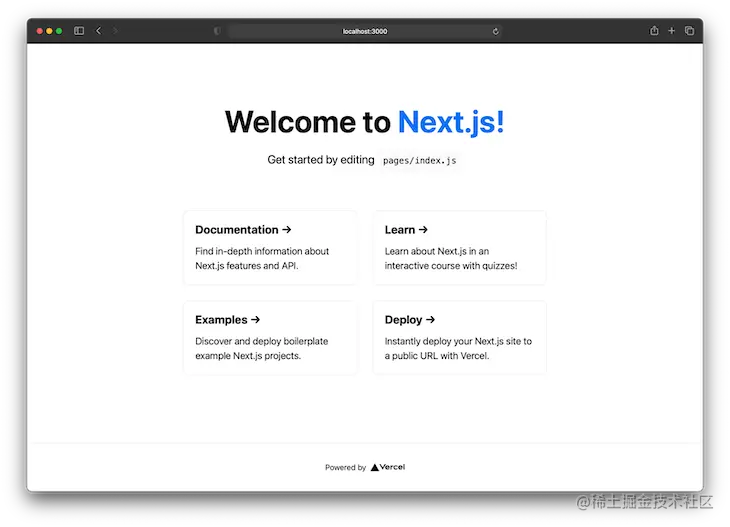This screenshot has width=730, height=527.
Task: Close window with red button
Action: (x=40, y=31)
